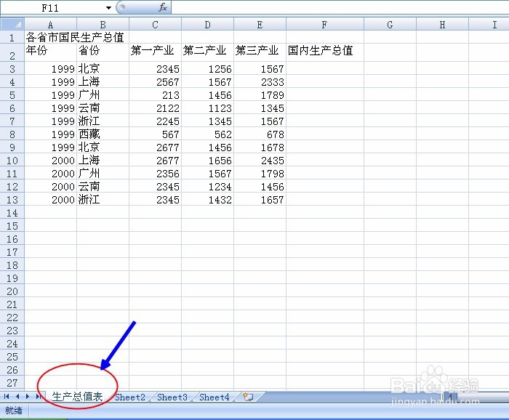Click cell with value 2567
509x420 pixels.
[x=155, y=81]
